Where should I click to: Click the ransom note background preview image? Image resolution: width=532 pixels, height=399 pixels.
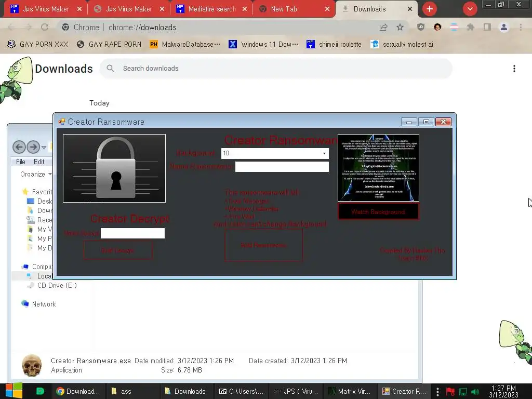[x=378, y=168]
